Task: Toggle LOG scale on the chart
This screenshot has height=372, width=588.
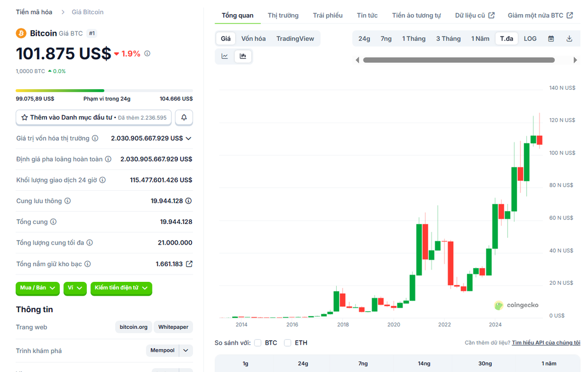Action: [530, 39]
